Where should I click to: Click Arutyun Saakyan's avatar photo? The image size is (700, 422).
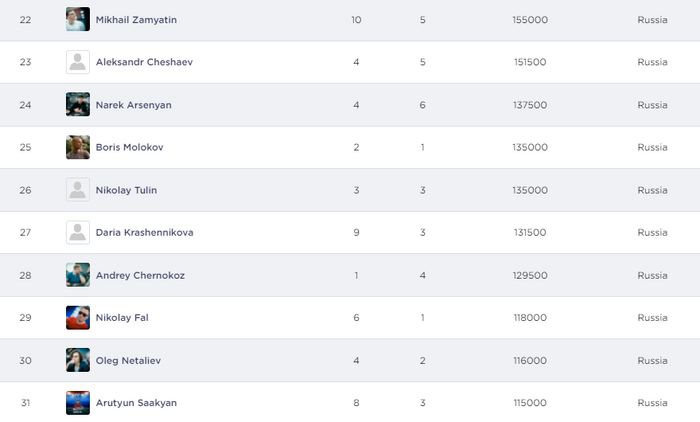tap(78, 402)
